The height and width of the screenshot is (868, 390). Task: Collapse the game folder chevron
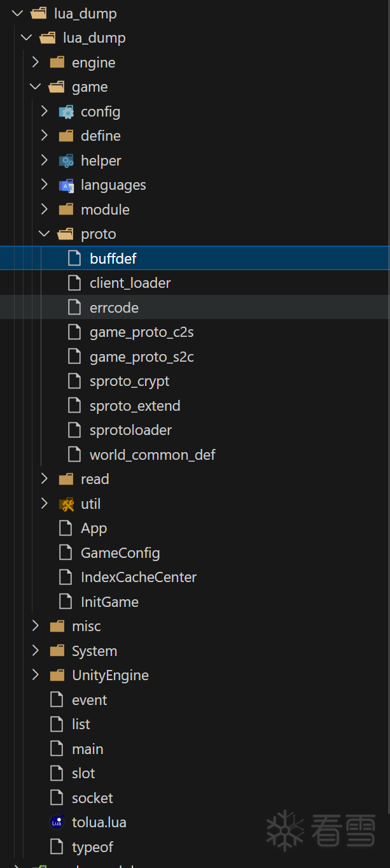tap(36, 87)
